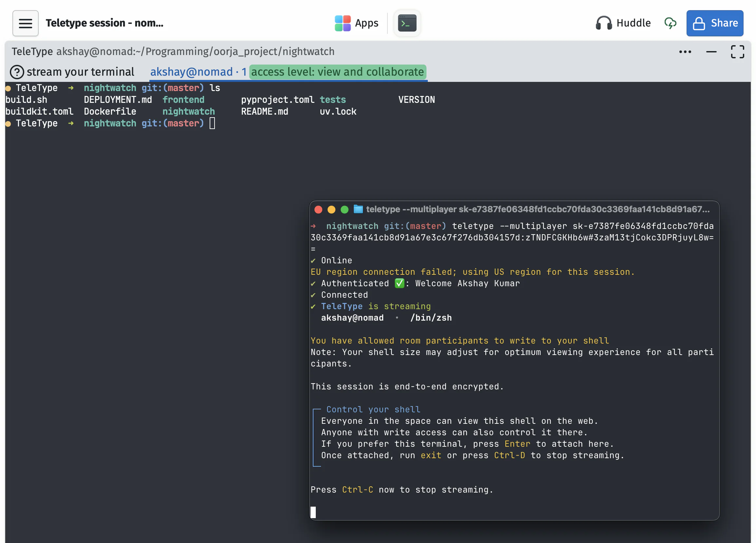Start a Huddle call
The width and height of the screenshot is (756, 543).
coord(623,23)
